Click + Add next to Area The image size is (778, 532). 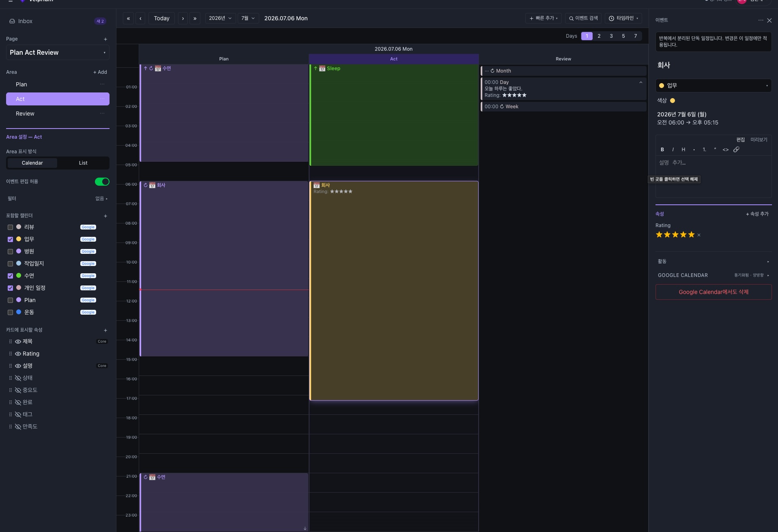coord(100,72)
